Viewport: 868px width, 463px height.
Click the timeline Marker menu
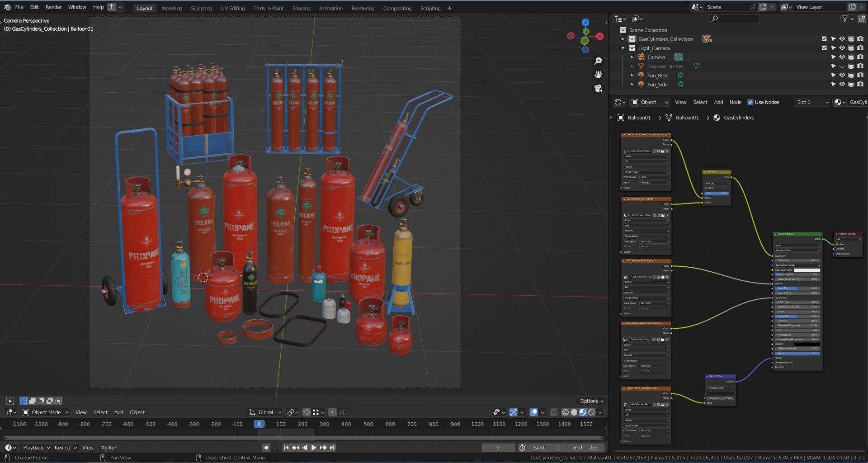tap(108, 448)
